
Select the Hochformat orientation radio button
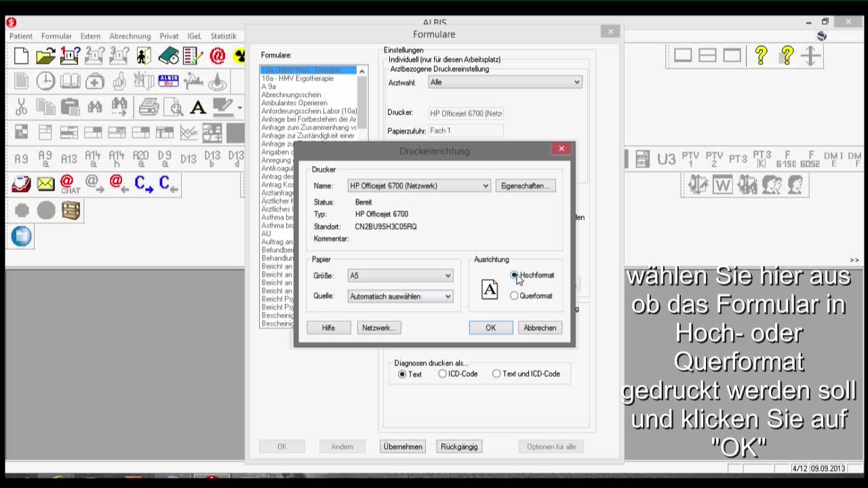click(x=514, y=275)
